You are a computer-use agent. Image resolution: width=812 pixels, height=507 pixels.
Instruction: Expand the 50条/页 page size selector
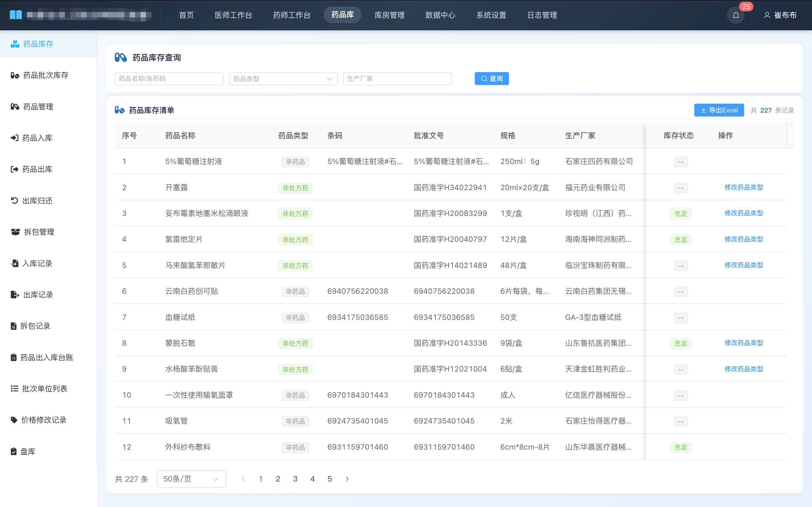pyautogui.click(x=191, y=479)
